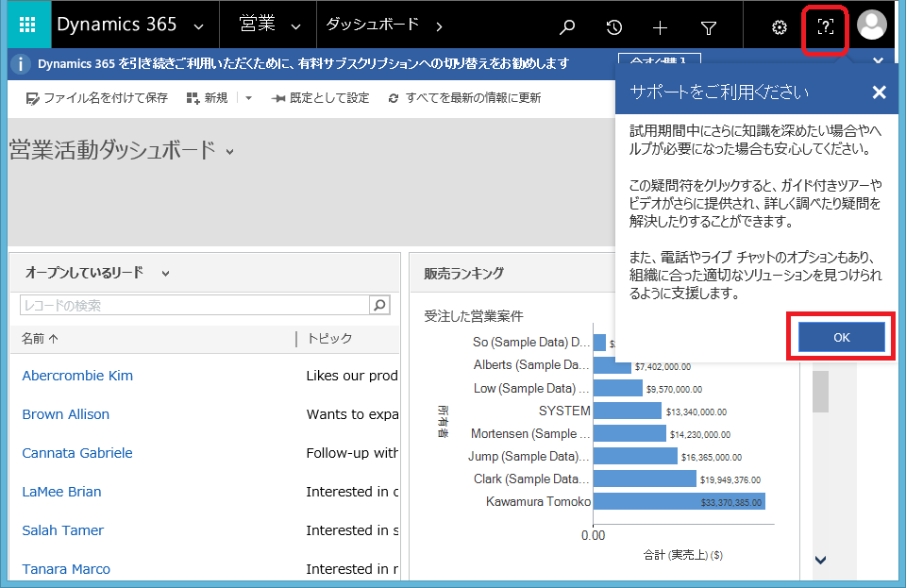Open lead Abercrombie Kim
906x588 pixels.
[77, 376]
